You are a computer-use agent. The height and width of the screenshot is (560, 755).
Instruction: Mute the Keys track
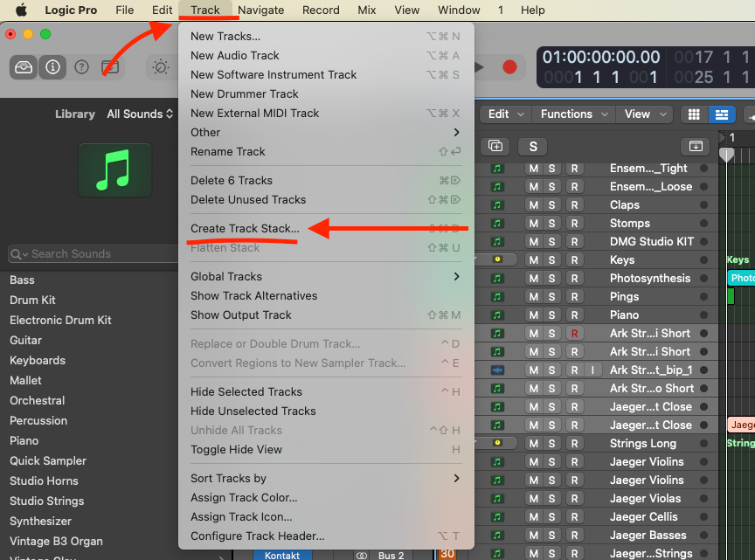pos(534,259)
